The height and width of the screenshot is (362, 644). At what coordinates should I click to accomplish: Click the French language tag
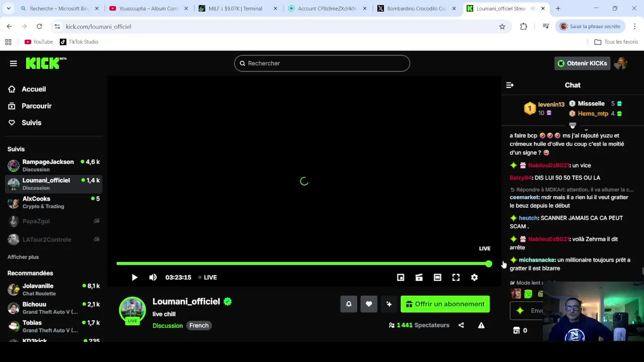[x=199, y=326]
